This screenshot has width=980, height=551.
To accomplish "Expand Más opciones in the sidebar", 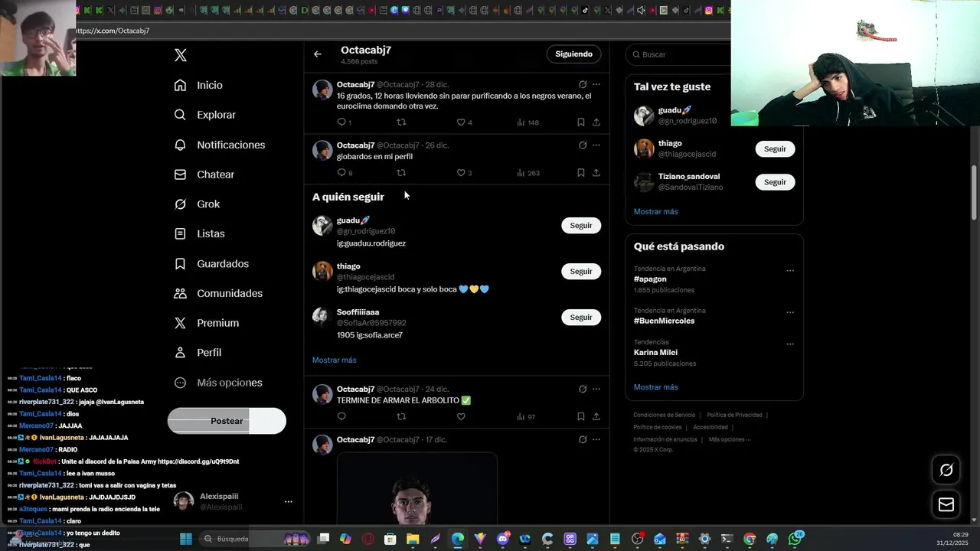I will (218, 383).
